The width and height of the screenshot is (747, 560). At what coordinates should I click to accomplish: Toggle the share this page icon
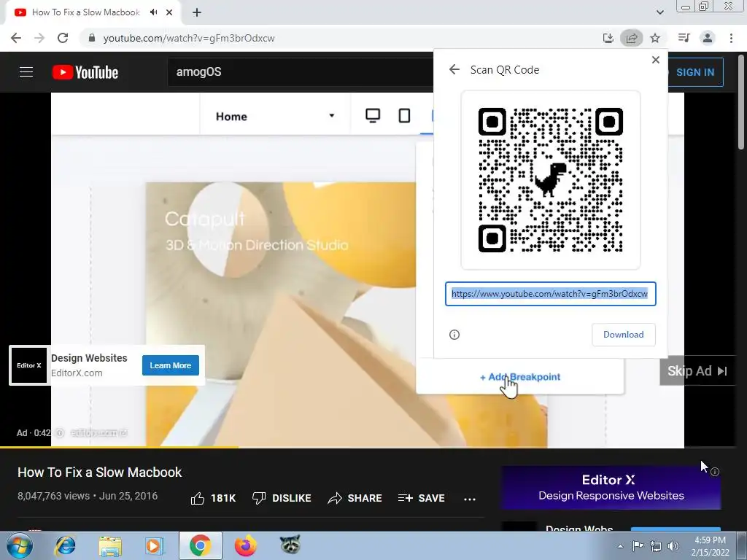coord(631,38)
